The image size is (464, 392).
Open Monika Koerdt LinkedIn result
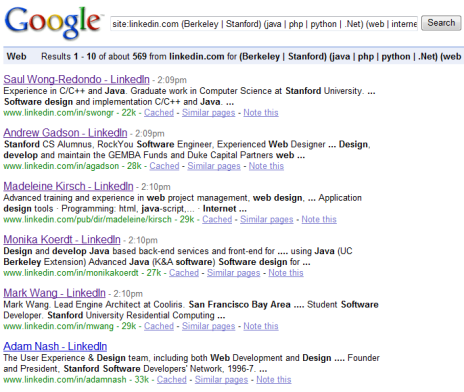click(x=62, y=239)
